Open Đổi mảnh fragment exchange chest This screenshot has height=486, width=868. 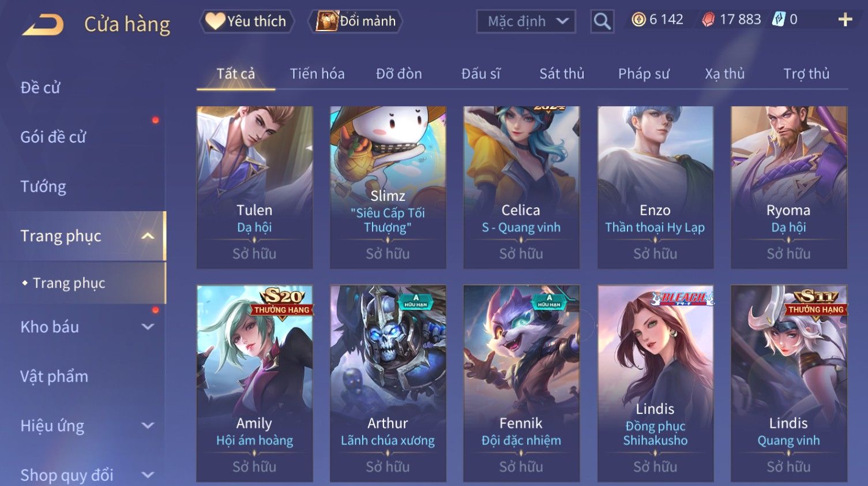356,21
